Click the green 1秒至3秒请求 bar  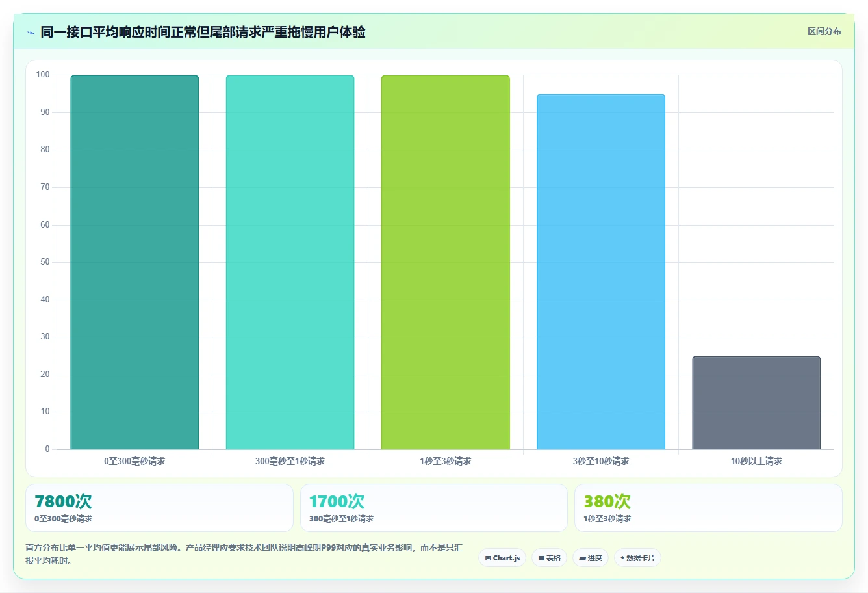pyautogui.click(x=445, y=262)
